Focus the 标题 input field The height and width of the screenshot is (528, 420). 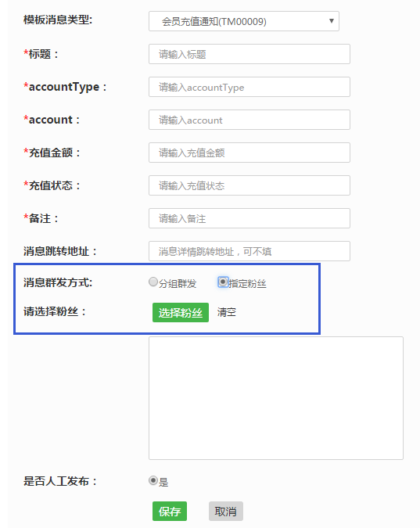coord(249,54)
